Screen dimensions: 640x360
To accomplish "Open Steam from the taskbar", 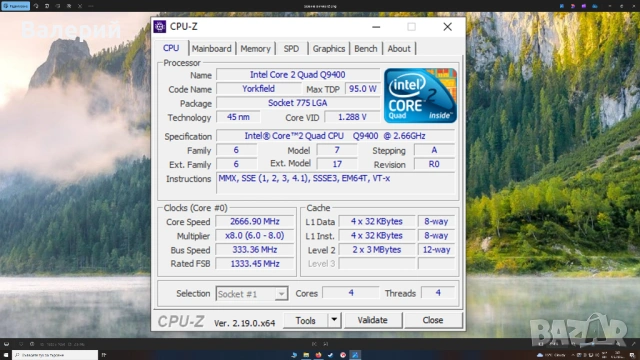I will (x=331, y=355).
